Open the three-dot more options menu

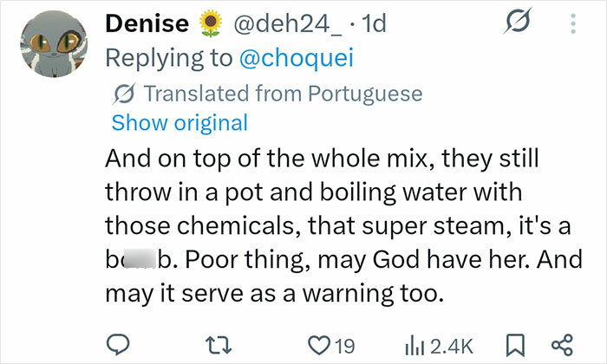pyautogui.click(x=573, y=25)
